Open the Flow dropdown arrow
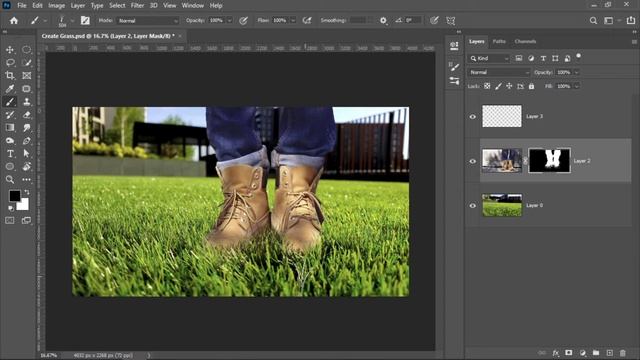Viewport: 640px width, 360px height. (293, 20)
